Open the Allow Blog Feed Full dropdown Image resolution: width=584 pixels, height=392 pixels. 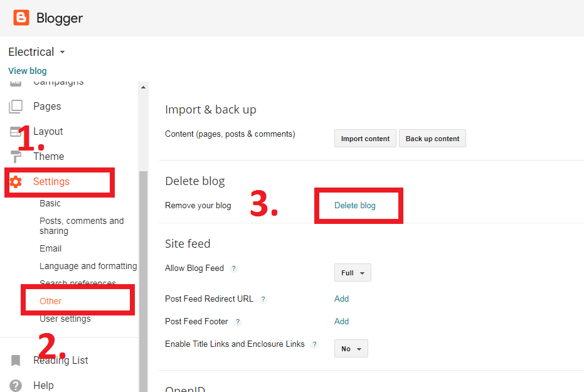pos(353,273)
